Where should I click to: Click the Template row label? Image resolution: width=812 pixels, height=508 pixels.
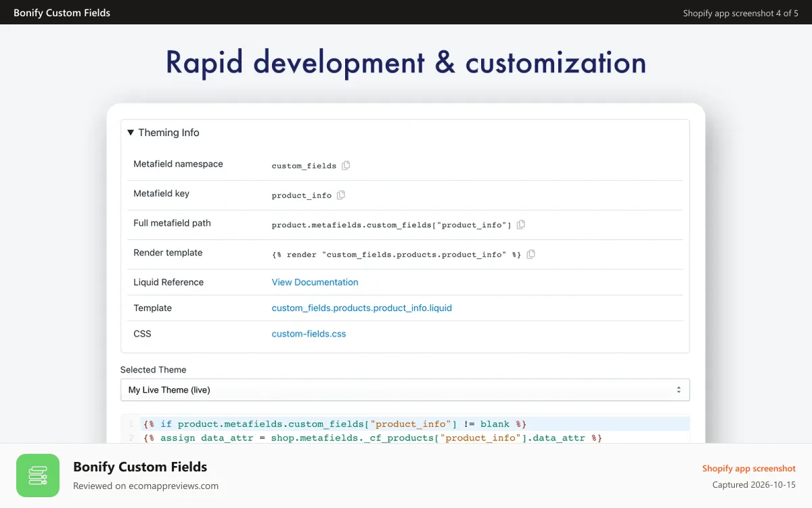pyautogui.click(x=152, y=308)
